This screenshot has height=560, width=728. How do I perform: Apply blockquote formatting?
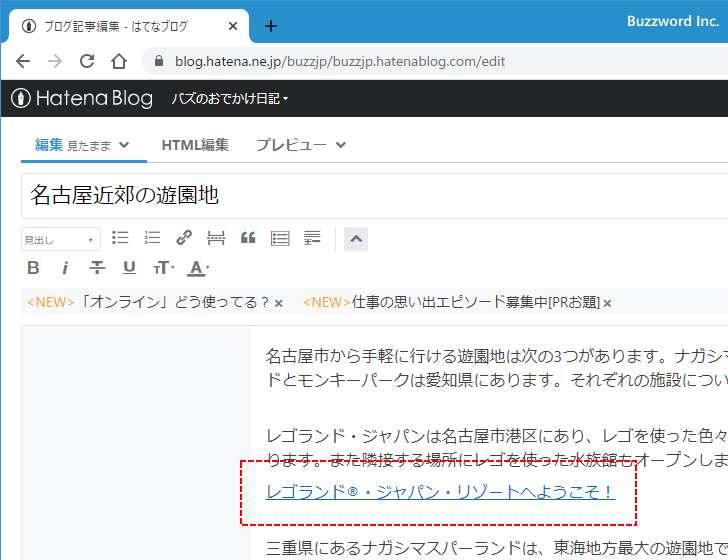[248, 238]
